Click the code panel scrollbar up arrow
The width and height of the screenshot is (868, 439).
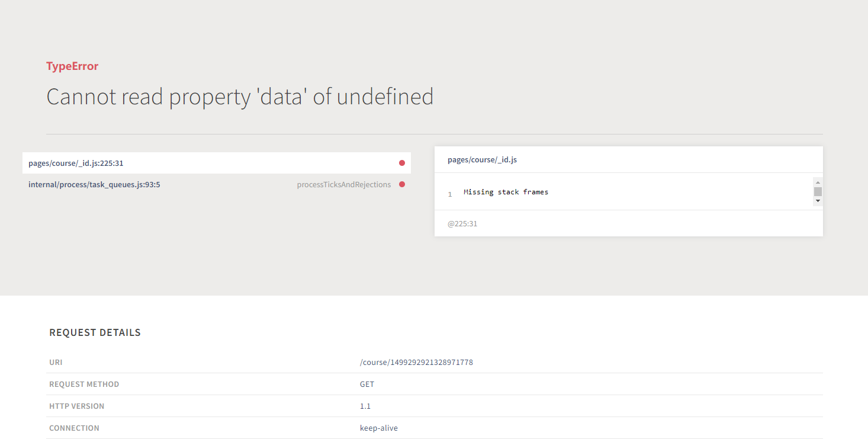point(818,182)
